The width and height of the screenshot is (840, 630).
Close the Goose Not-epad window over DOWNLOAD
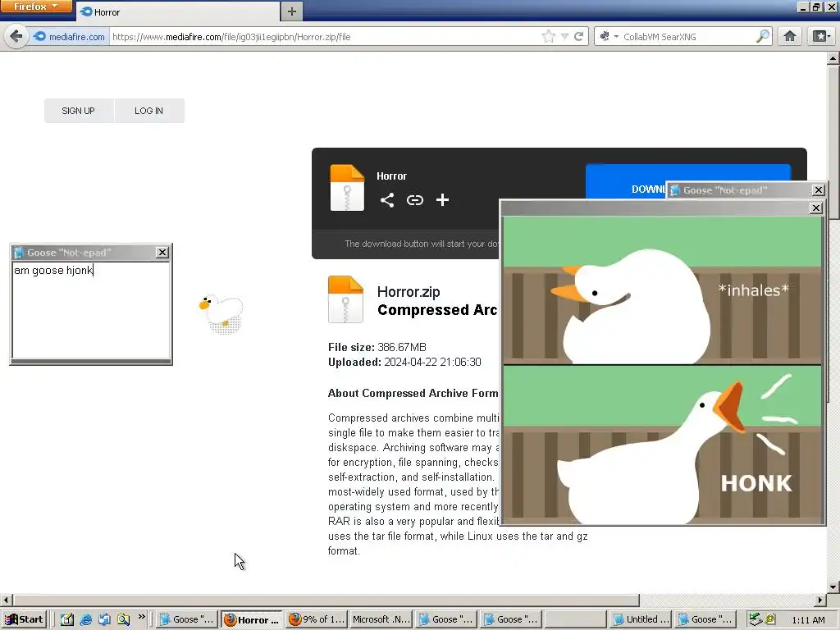click(x=818, y=190)
